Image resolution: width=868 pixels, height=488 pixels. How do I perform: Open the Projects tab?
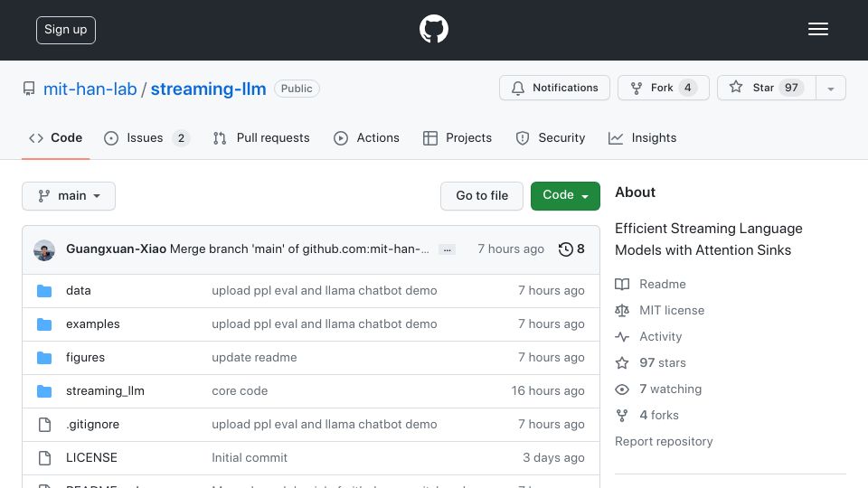click(x=458, y=137)
